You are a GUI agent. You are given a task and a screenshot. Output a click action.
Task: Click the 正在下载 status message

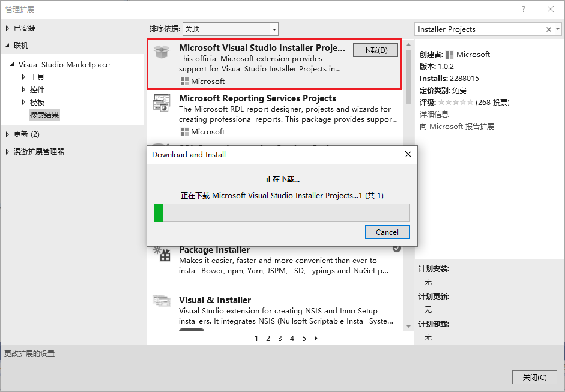282,196
